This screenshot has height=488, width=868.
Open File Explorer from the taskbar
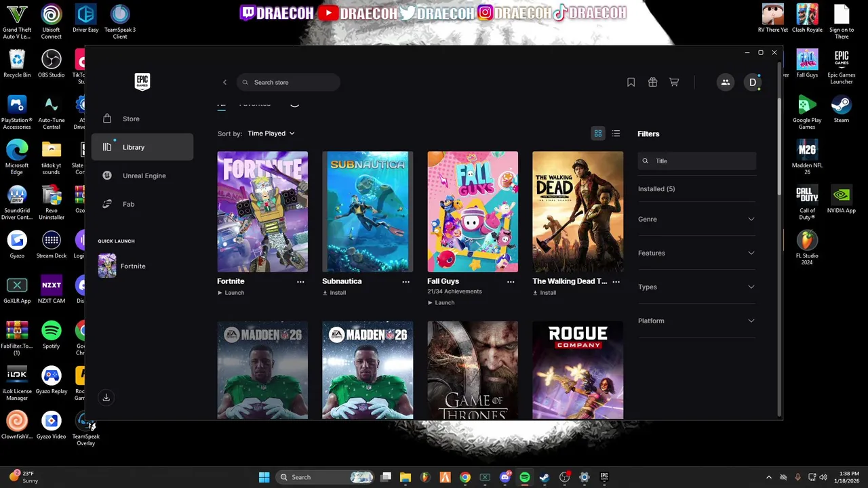coord(406,477)
